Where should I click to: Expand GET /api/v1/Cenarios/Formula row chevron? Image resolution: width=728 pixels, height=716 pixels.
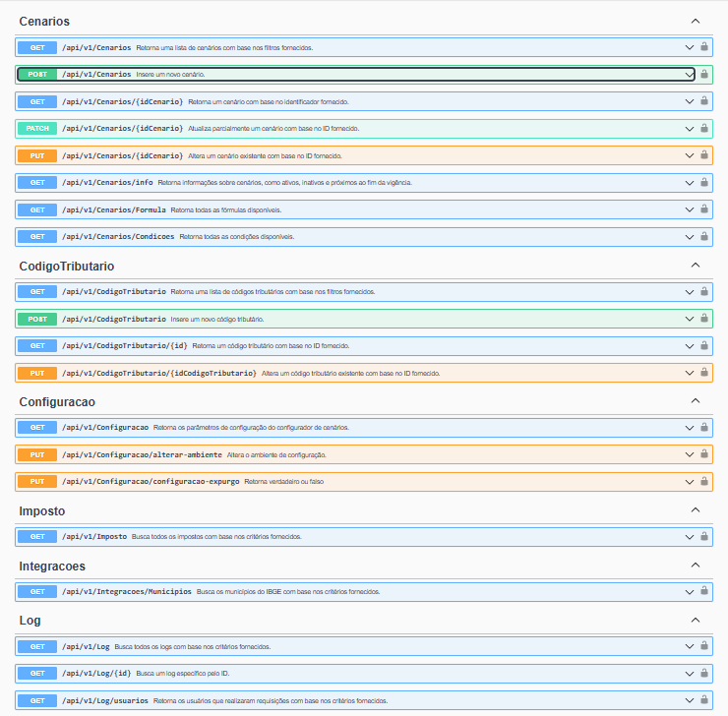click(690, 209)
